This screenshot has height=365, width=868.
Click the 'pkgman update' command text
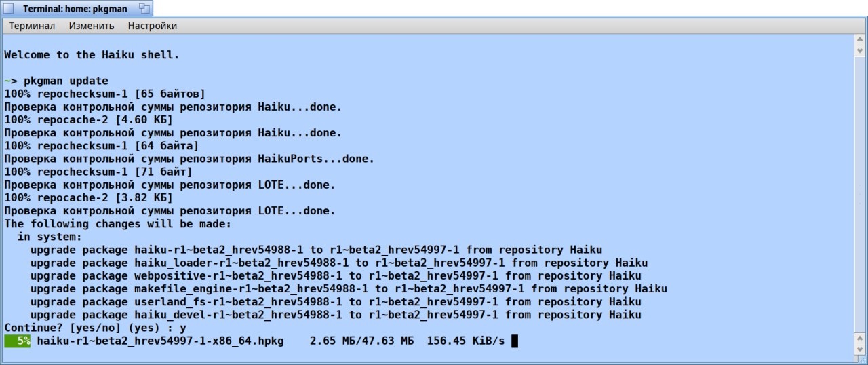[x=66, y=81]
